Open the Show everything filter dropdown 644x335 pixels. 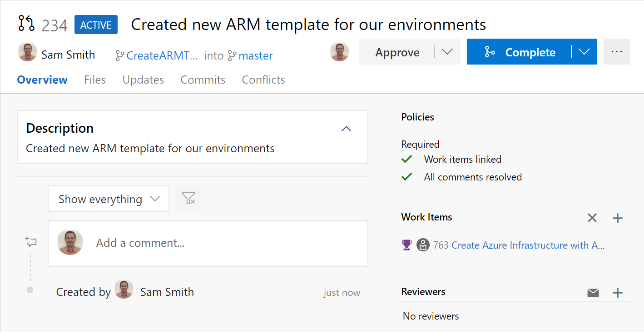pos(109,199)
